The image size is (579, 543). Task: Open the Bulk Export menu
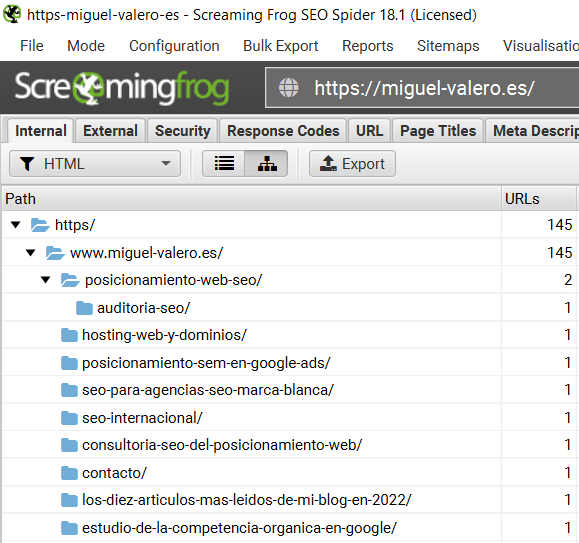click(281, 46)
